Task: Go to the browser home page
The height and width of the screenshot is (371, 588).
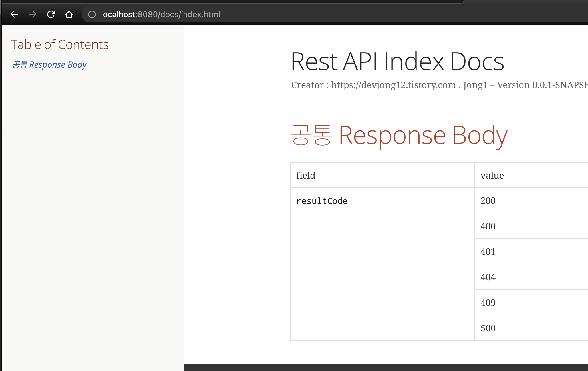Action: 69,14
